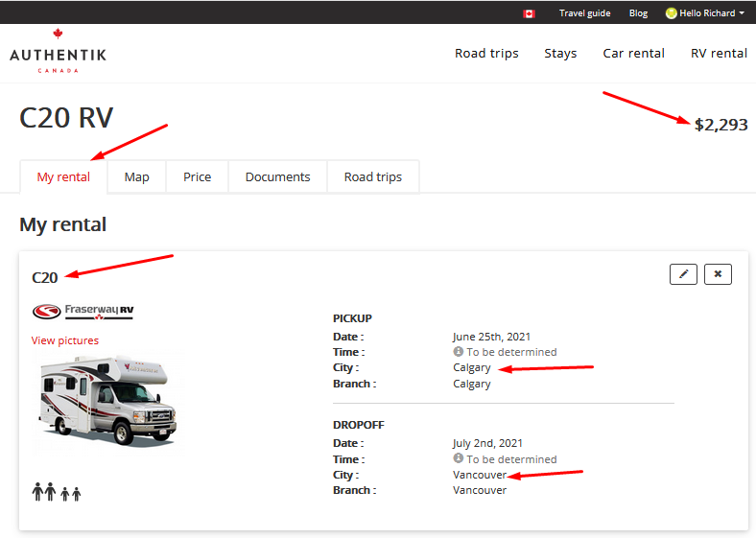
Task: Open the Blog link
Action: (638, 13)
